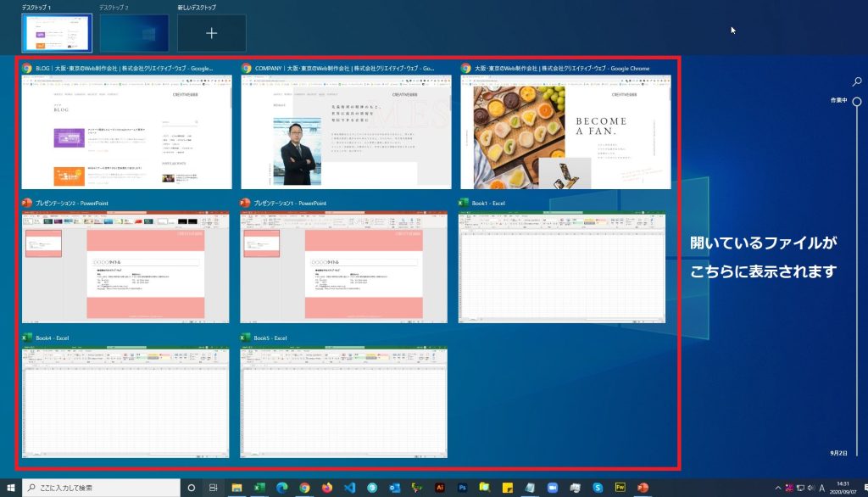Open Adobe Illustrator from the taskbar
Viewport: 868px width, 497px height.
coord(439,488)
